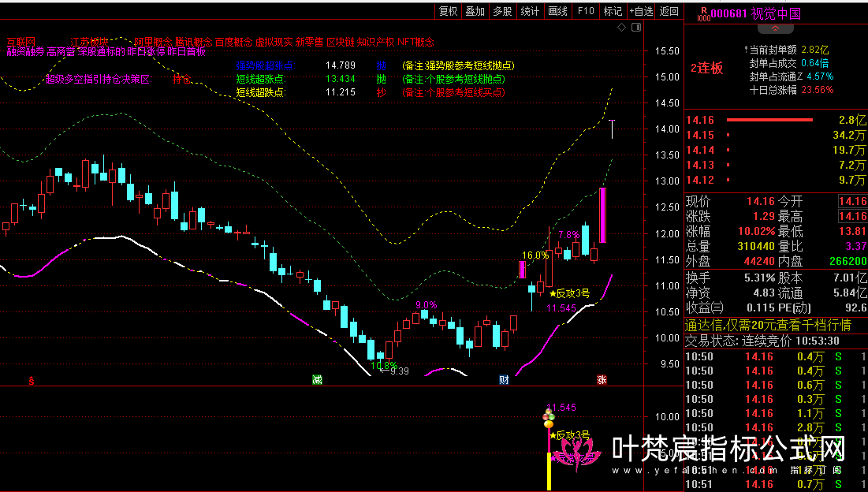Click the 昨日首板 tag

[x=187, y=52]
